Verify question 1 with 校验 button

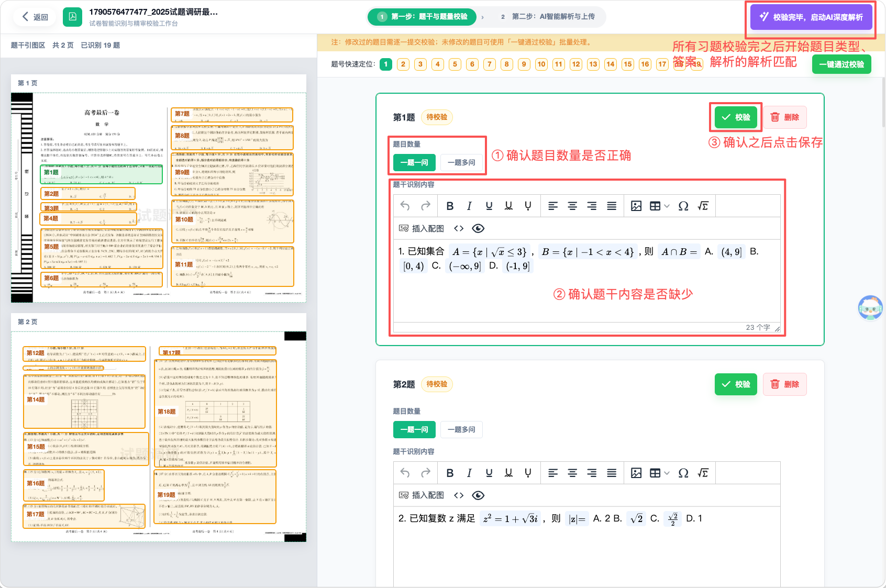(736, 117)
